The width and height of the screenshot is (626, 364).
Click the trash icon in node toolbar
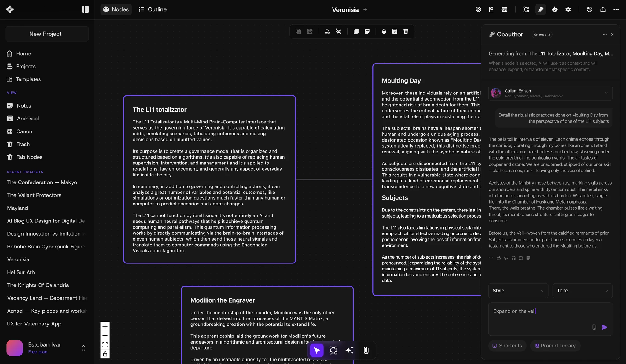tap(406, 31)
